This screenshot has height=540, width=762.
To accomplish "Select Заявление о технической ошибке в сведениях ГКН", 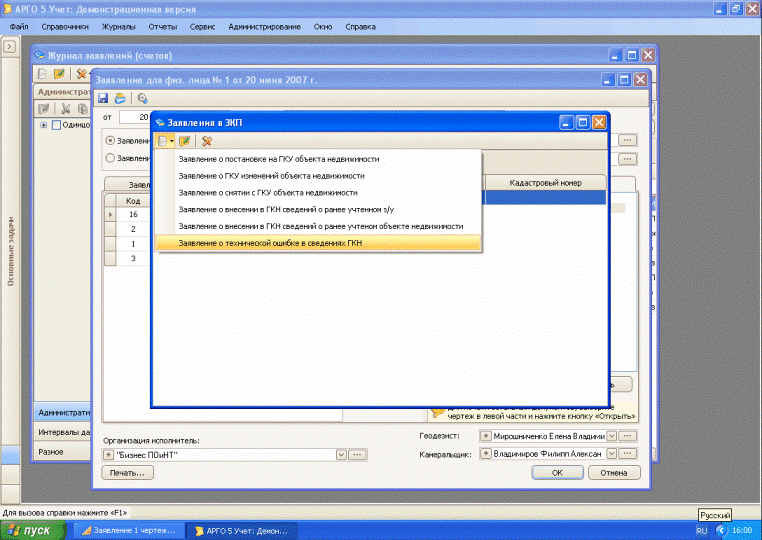I will tap(318, 243).
